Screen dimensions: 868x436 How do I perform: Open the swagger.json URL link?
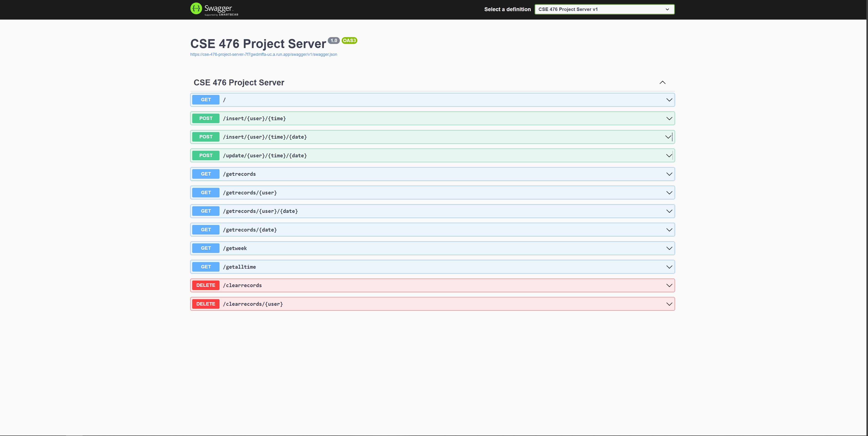pyautogui.click(x=263, y=54)
